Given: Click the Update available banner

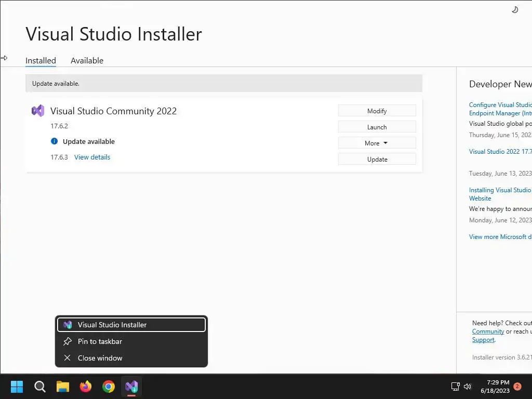Looking at the screenshot, I should (224, 84).
